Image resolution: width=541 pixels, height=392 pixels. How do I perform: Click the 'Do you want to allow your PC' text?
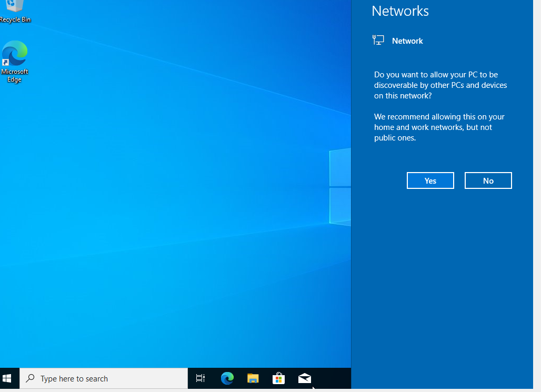pyautogui.click(x=440, y=85)
